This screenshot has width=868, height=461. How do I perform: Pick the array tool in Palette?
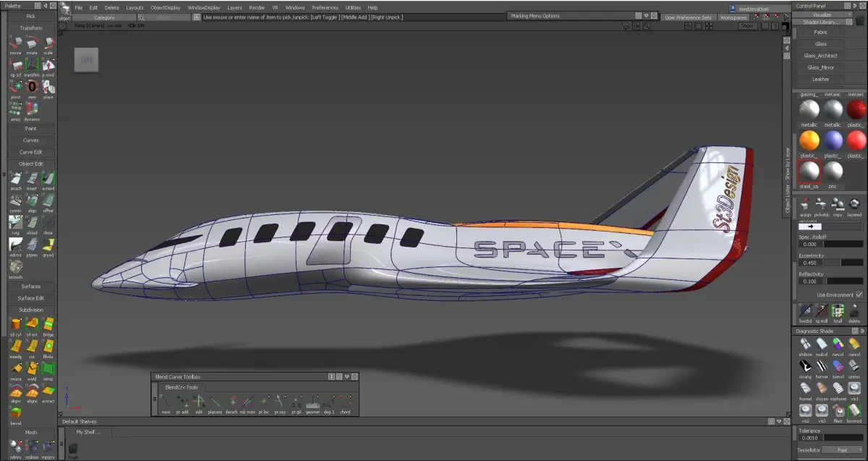coord(15,110)
